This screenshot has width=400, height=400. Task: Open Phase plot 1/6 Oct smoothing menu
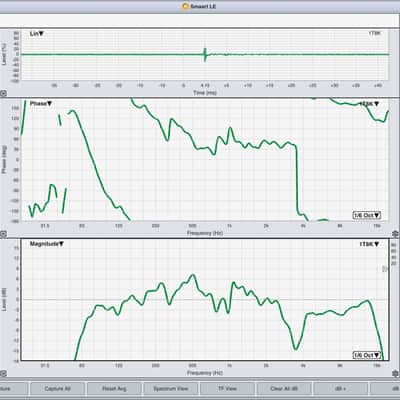tap(367, 215)
